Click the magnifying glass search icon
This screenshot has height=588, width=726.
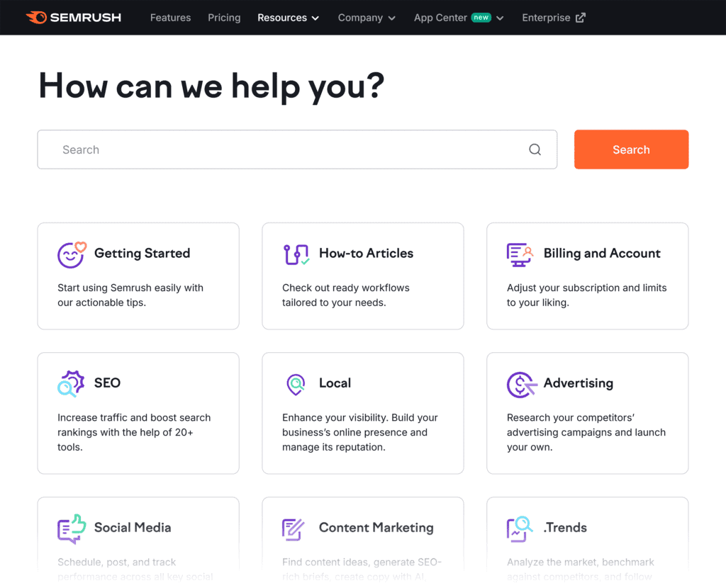coord(535,149)
